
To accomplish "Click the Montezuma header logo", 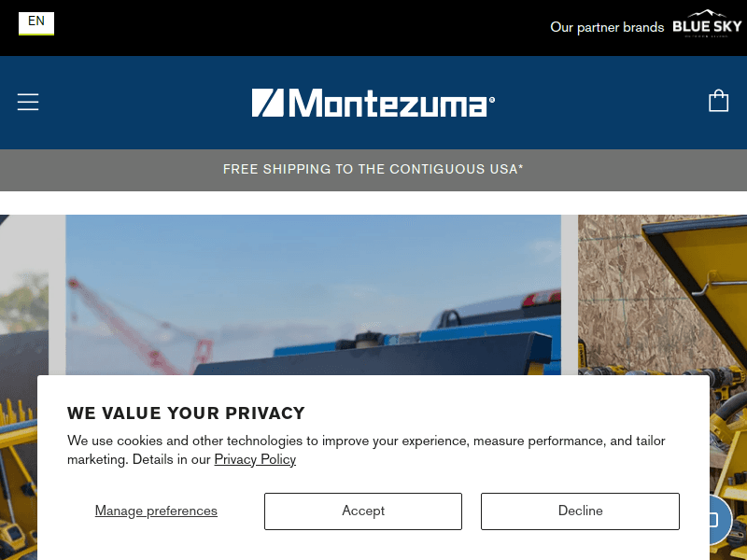I will (373, 103).
